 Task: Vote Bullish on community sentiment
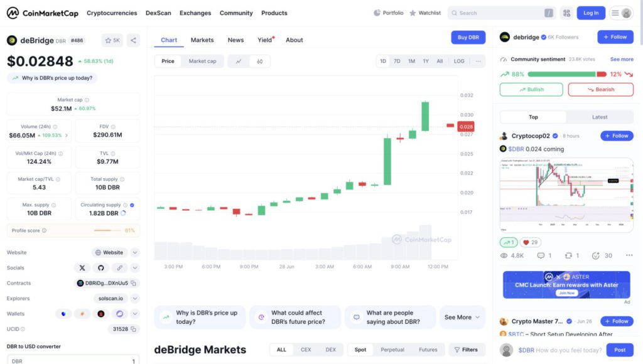coord(531,89)
